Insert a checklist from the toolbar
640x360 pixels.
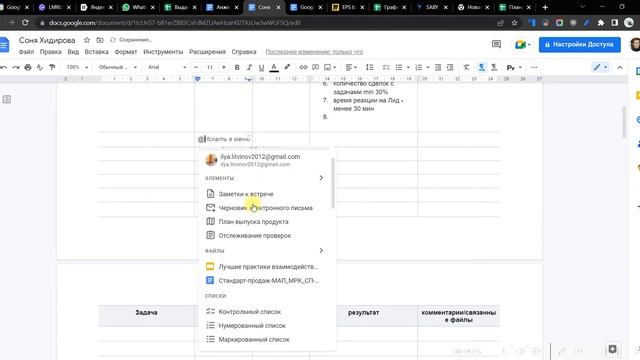pos(386,67)
